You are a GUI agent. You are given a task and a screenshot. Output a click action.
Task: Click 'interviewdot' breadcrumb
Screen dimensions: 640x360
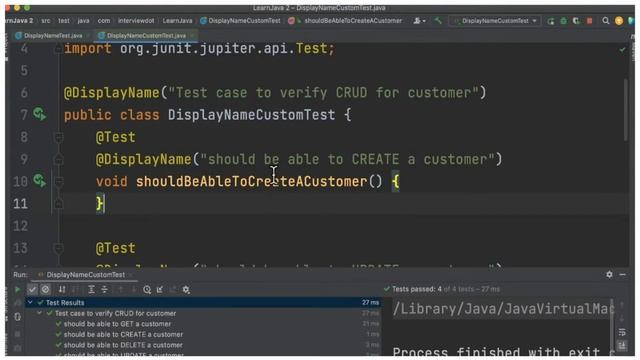click(136, 20)
